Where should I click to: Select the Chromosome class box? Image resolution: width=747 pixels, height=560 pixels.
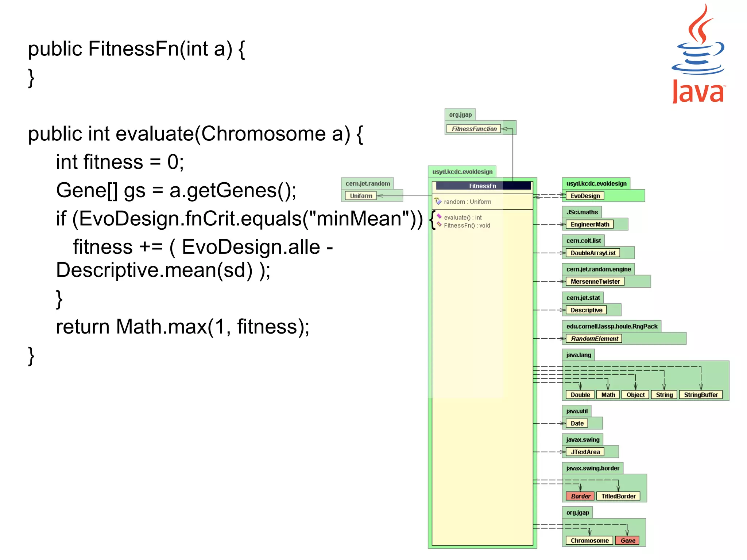(x=589, y=541)
